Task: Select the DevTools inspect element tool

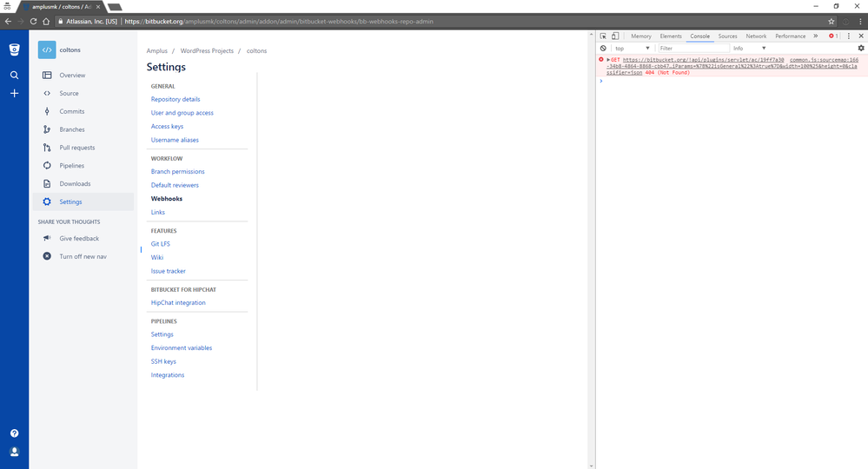Action: pyautogui.click(x=603, y=36)
